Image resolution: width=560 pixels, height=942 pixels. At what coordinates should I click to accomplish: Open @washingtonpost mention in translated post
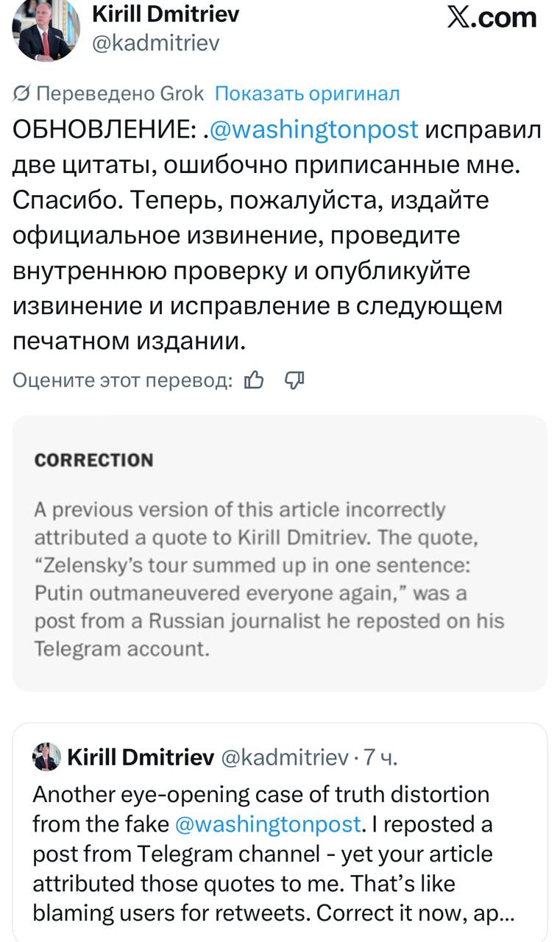pyautogui.click(x=315, y=129)
